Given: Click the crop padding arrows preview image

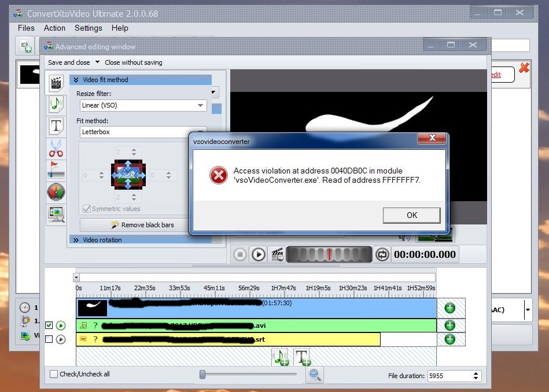Looking at the screenshot, I should coord(128,175).
